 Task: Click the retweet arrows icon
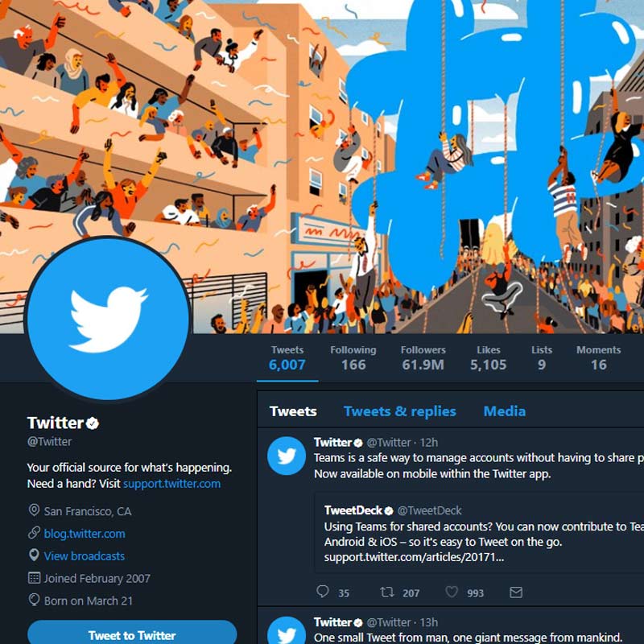(387, 592)
